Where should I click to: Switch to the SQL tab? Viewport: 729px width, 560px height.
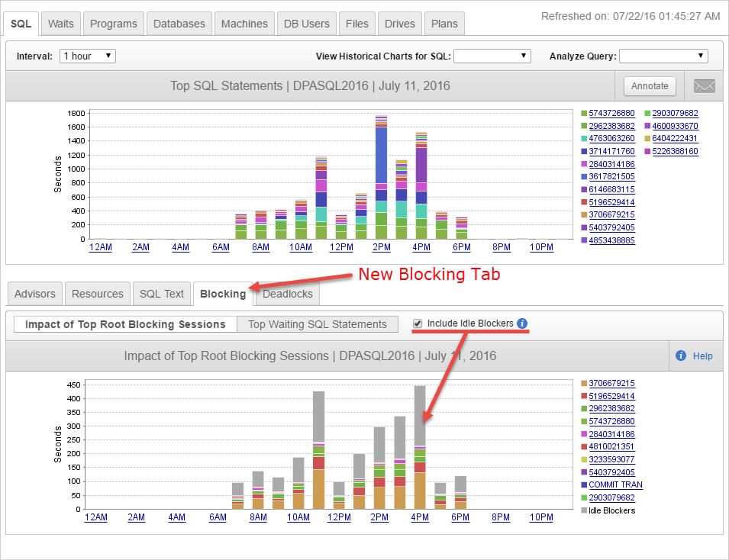[x=21, y=24]
